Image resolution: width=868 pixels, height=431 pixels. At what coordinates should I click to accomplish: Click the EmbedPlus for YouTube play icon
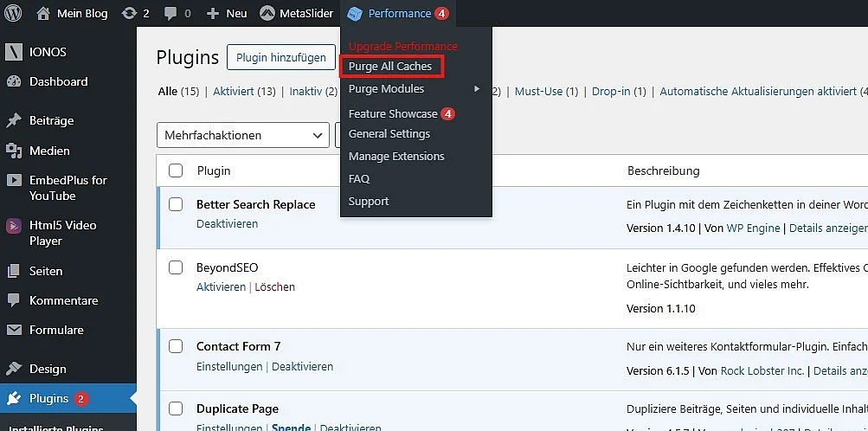click(x=14, y=180)
